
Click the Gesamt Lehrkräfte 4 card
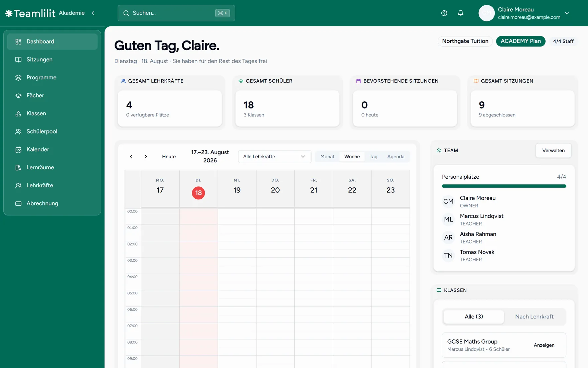pyautogui.click(x=170, y=108)
